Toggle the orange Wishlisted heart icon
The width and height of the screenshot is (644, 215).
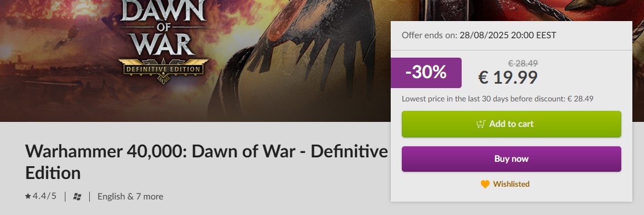[485, 184]
